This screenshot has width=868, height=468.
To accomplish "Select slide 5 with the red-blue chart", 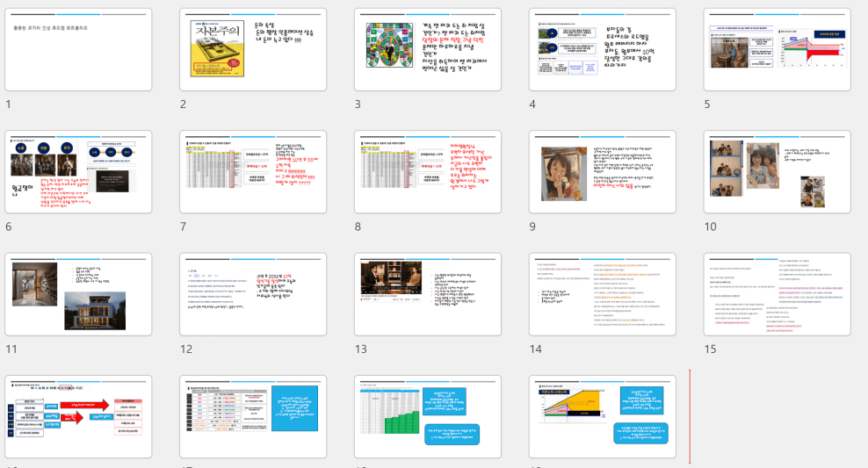I will (778, 50).
